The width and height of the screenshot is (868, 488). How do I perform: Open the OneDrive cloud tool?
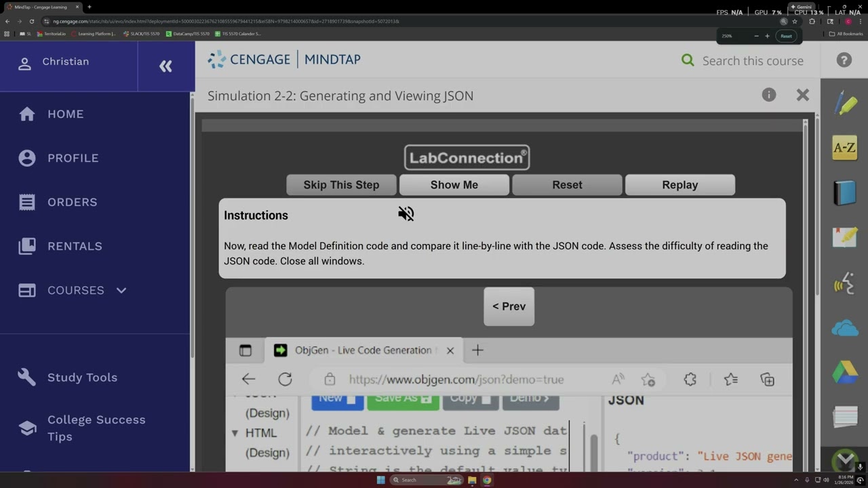click(x=845, y=329)
